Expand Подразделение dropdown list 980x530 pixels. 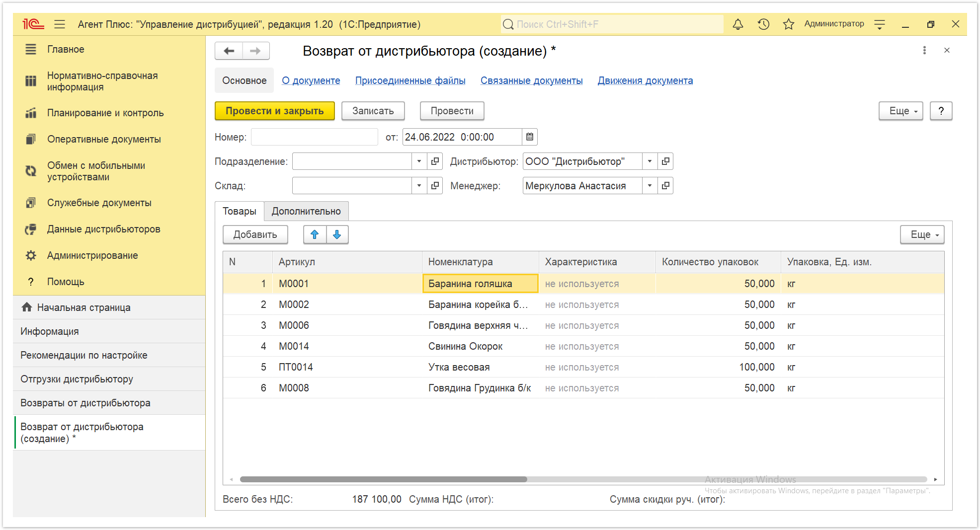(419, 161)
